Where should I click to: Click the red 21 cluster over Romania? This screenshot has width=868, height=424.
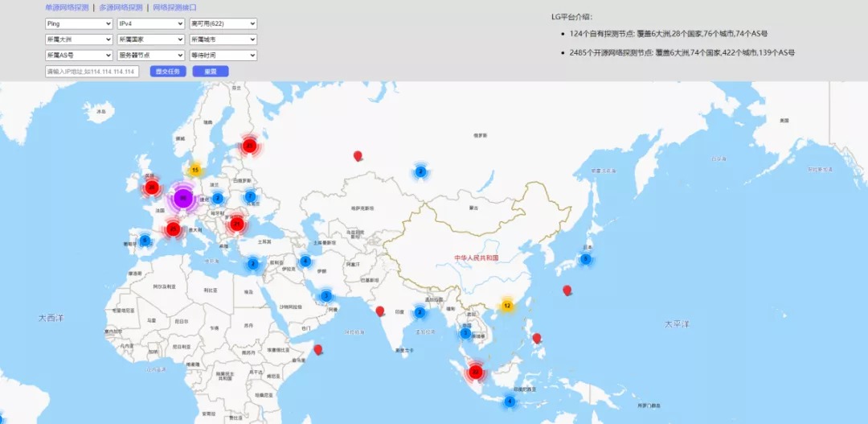(237, 224)
